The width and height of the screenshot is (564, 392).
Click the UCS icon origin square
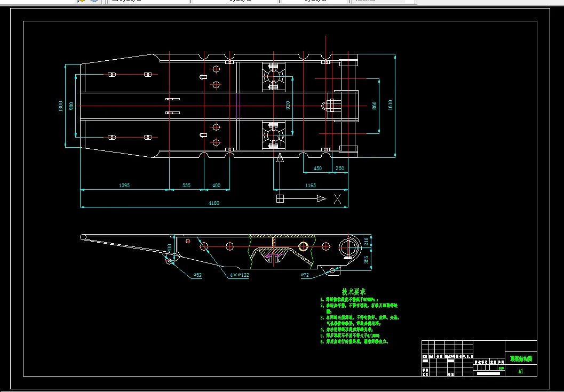pos(280,198)
